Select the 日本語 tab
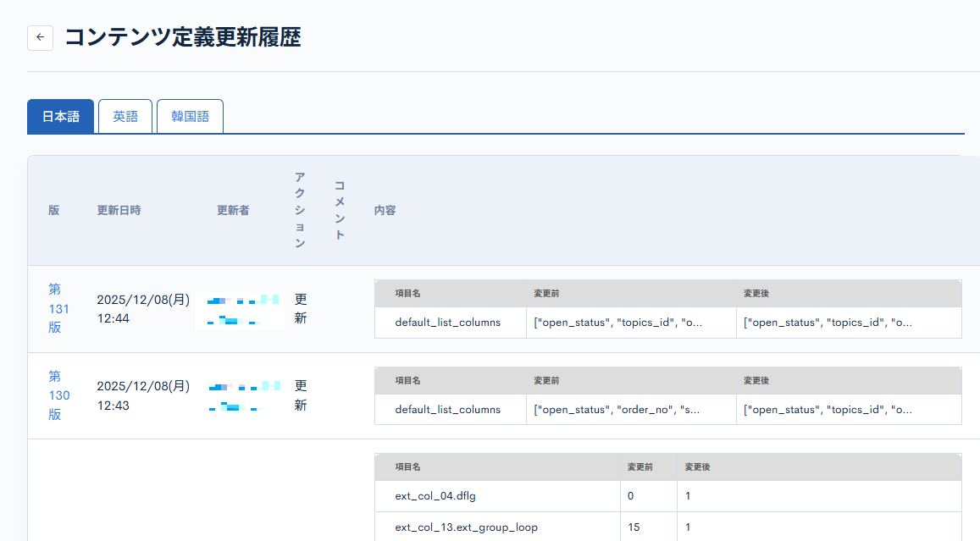The image size is (980, 541). coord(61,116)
